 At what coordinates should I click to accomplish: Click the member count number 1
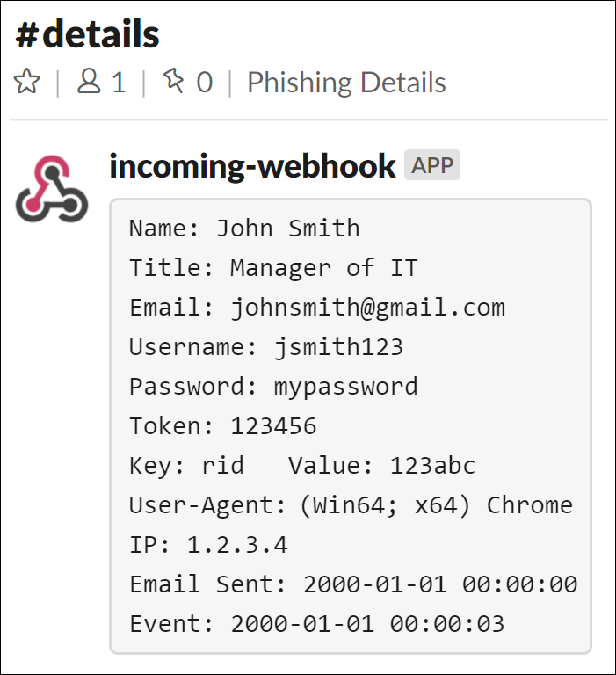click(119, 83)
